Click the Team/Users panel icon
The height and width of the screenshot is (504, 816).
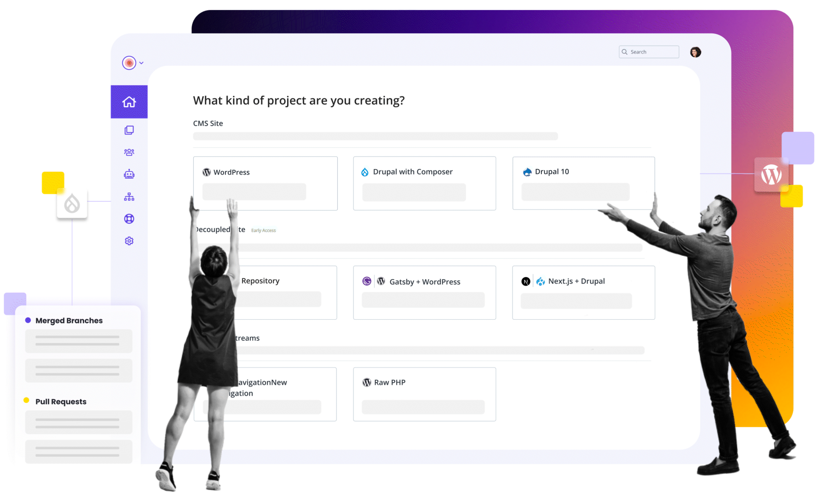coord(130,153)
